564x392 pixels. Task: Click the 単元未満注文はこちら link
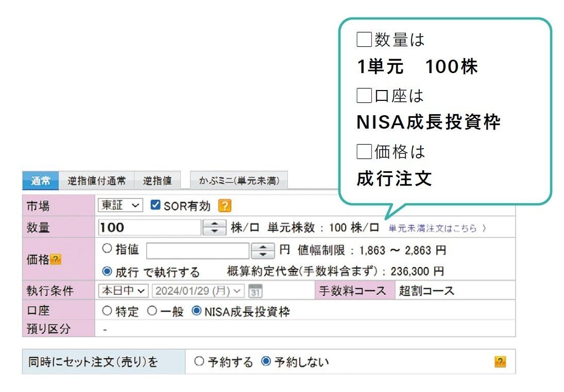(x=437, y=228)
